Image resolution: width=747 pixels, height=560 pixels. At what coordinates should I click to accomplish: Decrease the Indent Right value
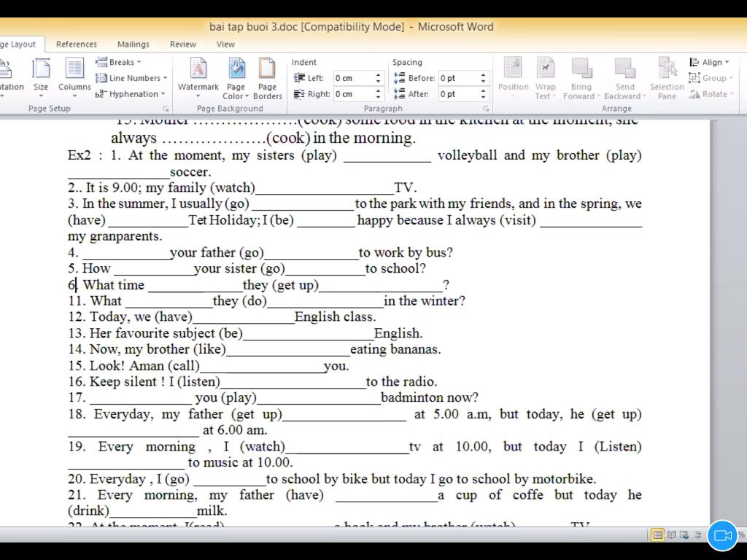pyautogui.click(x=379, y=97)
